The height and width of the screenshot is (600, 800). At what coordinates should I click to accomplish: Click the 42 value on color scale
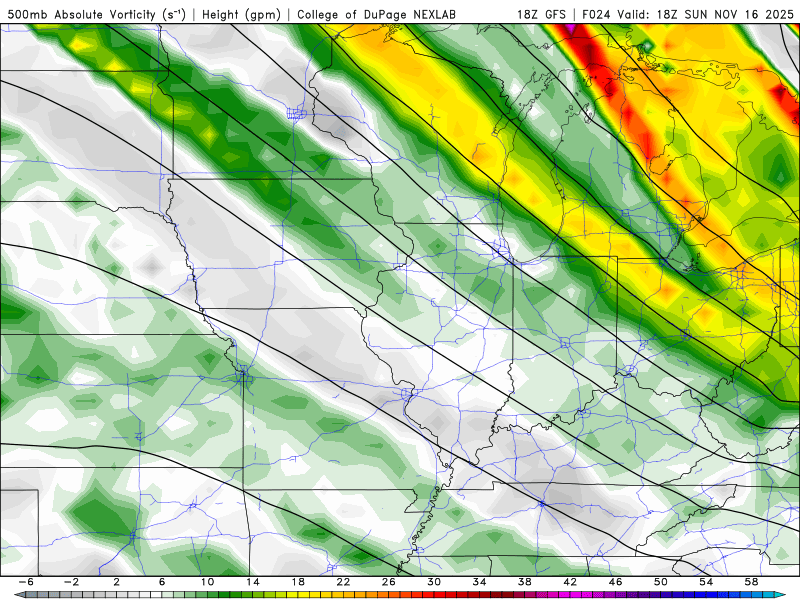pos(570,582)
